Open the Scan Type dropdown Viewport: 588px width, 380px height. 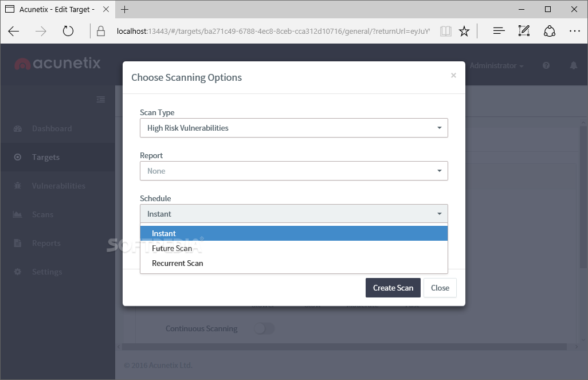pos(293,128)
